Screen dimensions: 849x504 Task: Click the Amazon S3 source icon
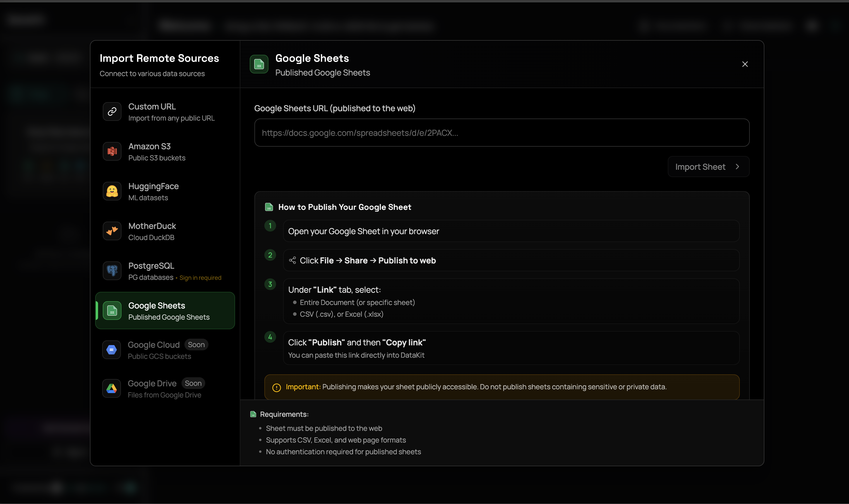point(112,152)
